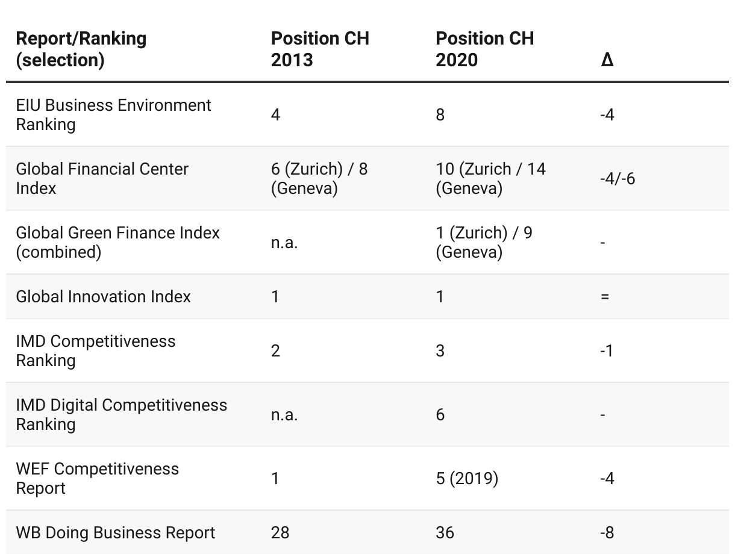Select the IMD Digital Competitiveness Ranking label
The height and width of the screenshot is (560, 735).
point(121,414)
